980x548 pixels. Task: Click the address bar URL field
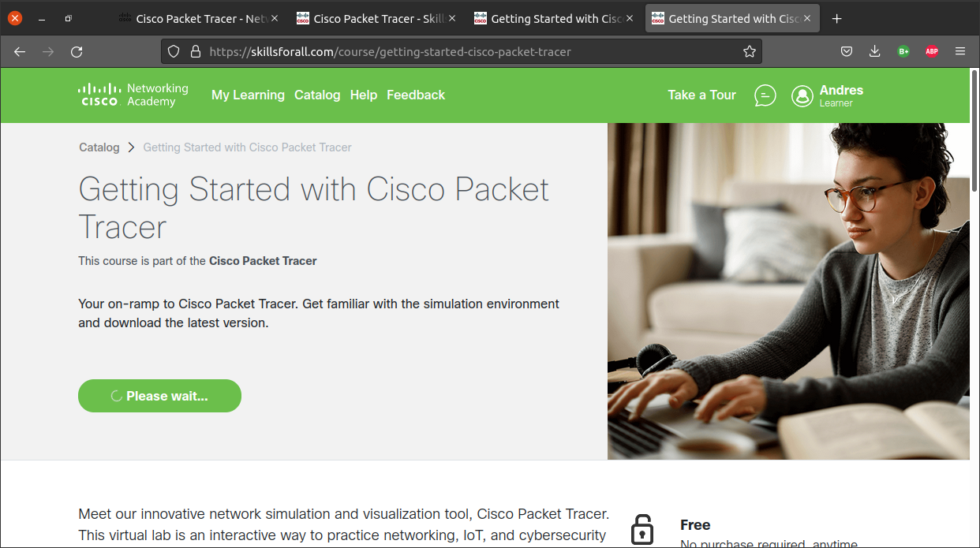point(466,52)
